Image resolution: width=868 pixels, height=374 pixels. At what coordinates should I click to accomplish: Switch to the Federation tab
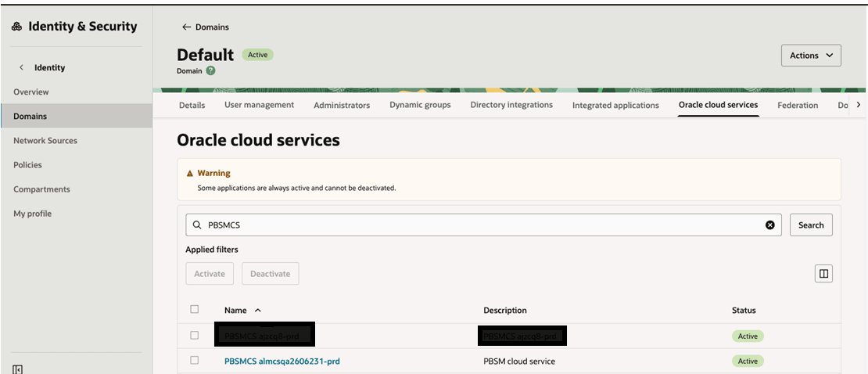(798, 106)
